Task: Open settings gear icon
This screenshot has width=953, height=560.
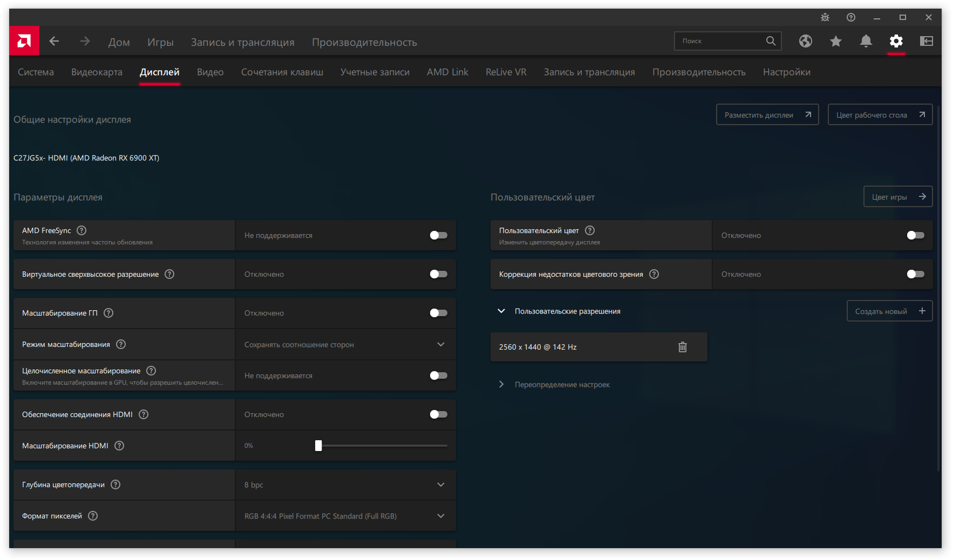Action: click(x=896, y=41)
